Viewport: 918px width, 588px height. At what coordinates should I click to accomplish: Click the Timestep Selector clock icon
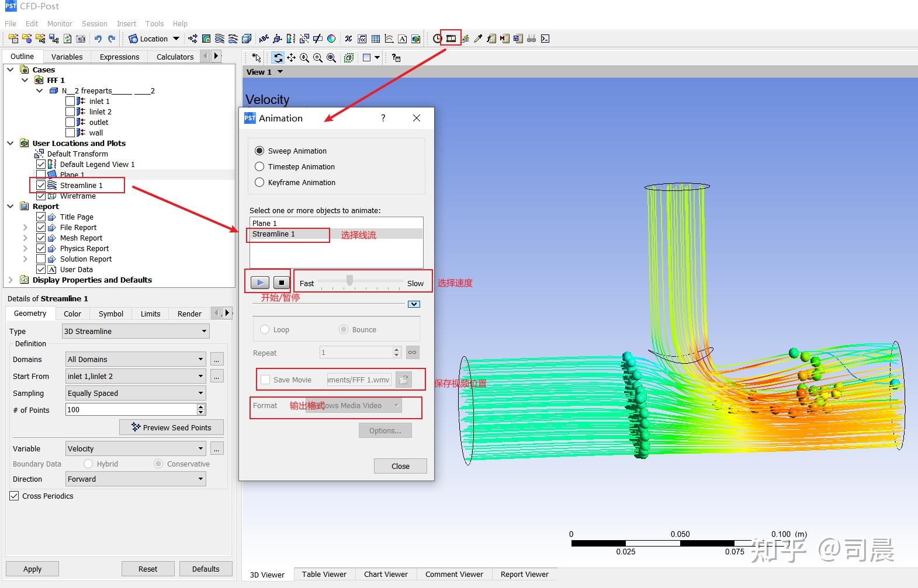437,39
